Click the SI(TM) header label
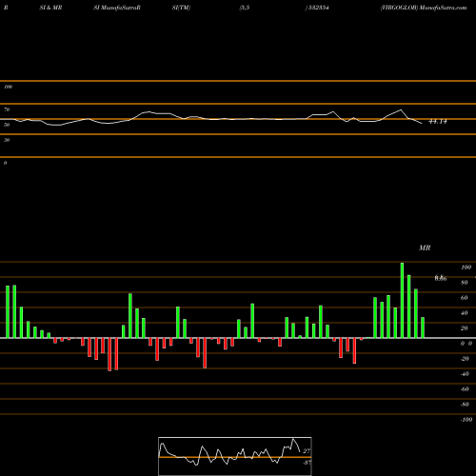 (x=181, y=8)
